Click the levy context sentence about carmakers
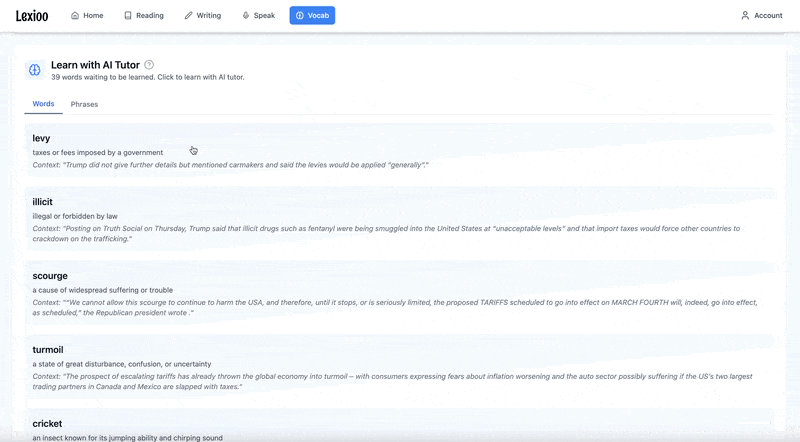800x442 pixels. click(231, 165)
